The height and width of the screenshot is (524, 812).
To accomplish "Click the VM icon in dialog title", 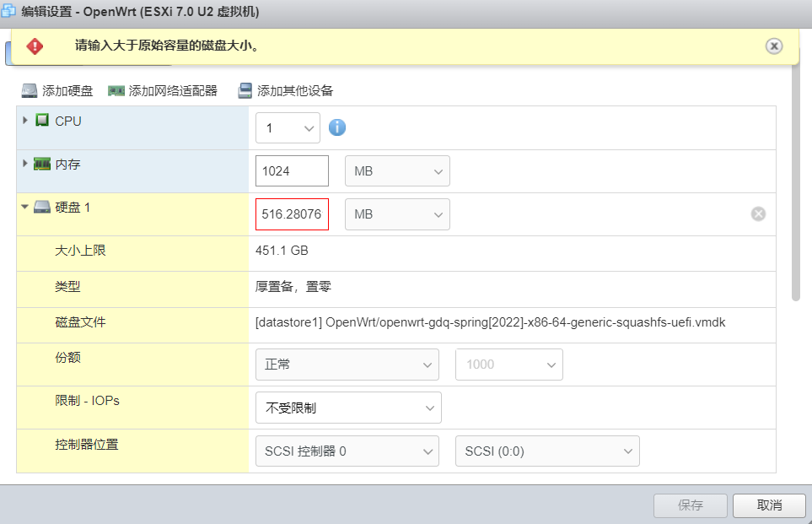I will coord(8,11).
